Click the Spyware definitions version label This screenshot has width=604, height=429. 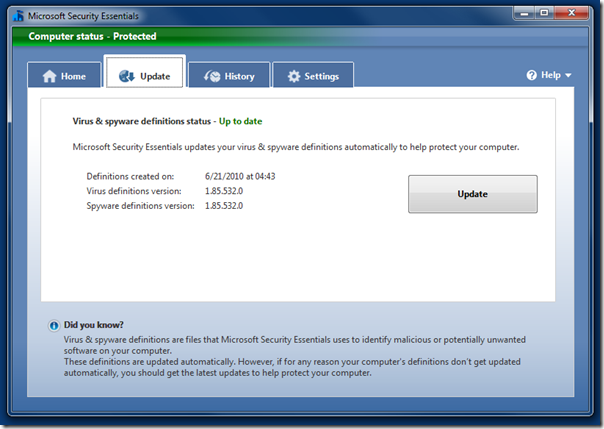(141, 206)
